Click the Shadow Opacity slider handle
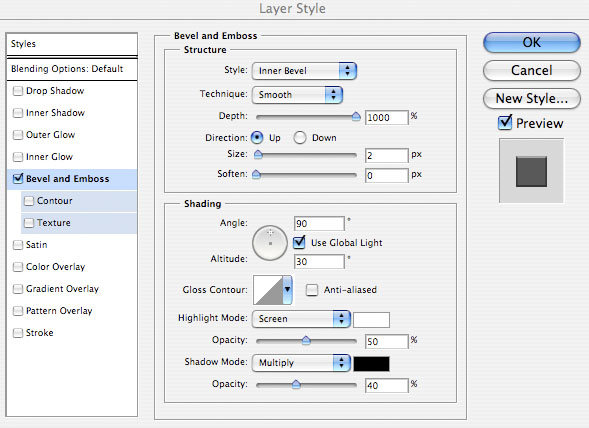 click(x=296, y=384)
